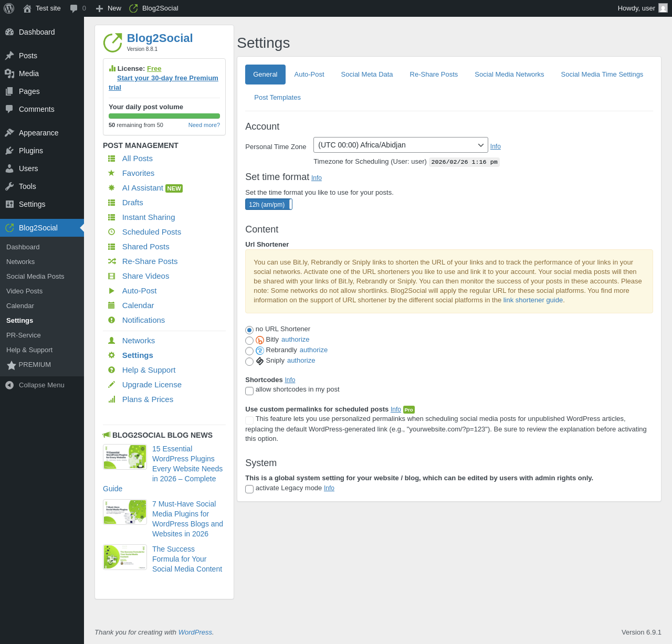Viewport: 672px width, 644px height.
Task: Open the 7 Must-Have Social Media Plugins thumbnail
Action: point(125,512)
